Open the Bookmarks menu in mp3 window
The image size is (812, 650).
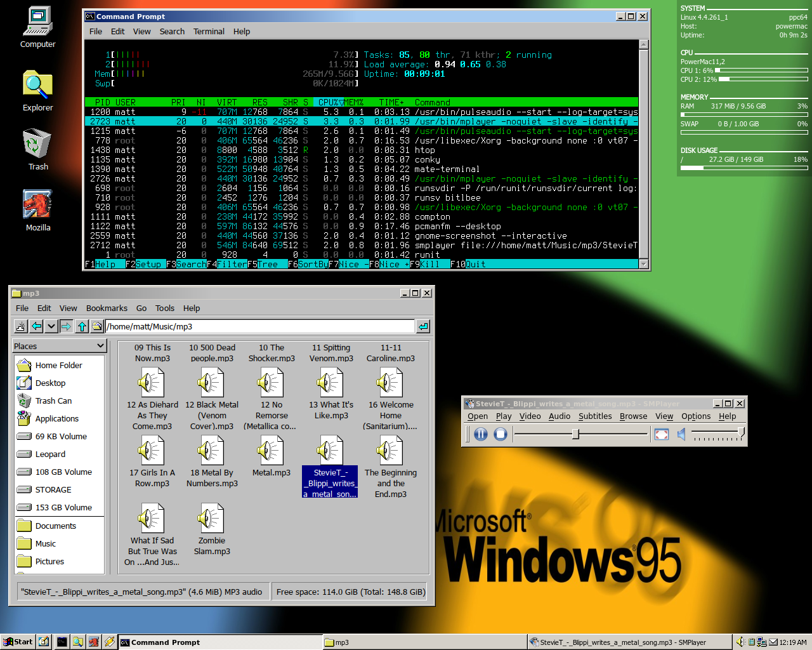point(106,308)
